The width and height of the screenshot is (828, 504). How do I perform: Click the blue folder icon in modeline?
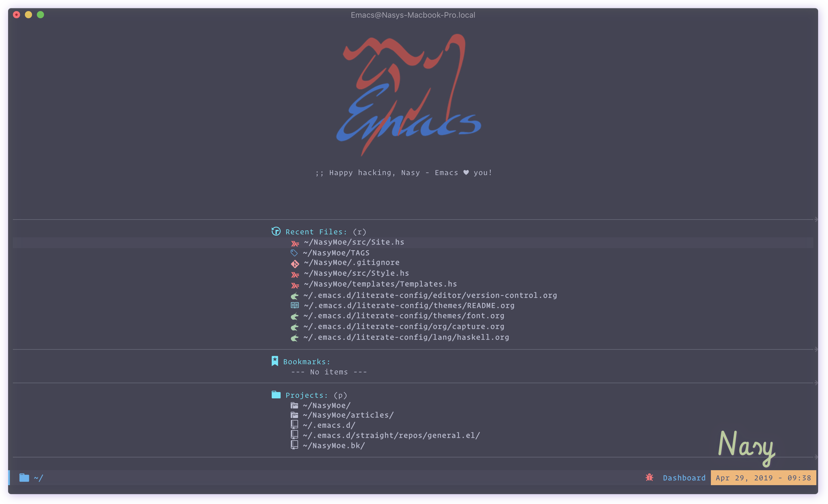(x=24, y=477)
